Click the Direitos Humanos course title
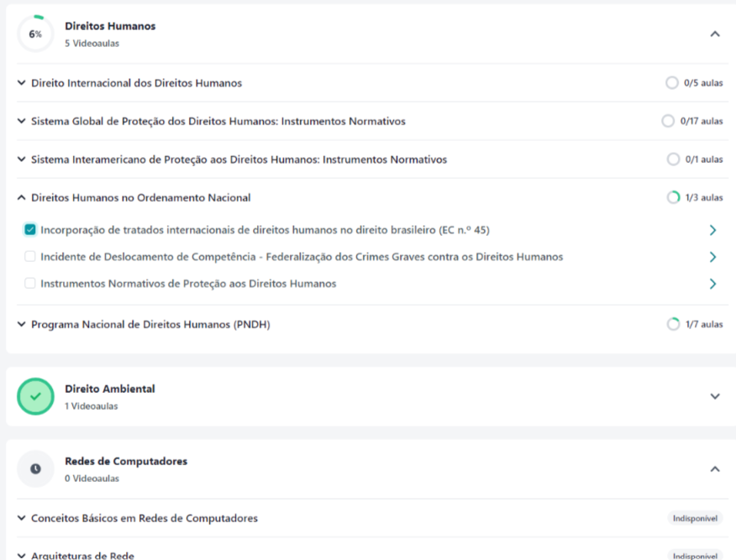The image size is (736, 560). (x=110, y=26)
